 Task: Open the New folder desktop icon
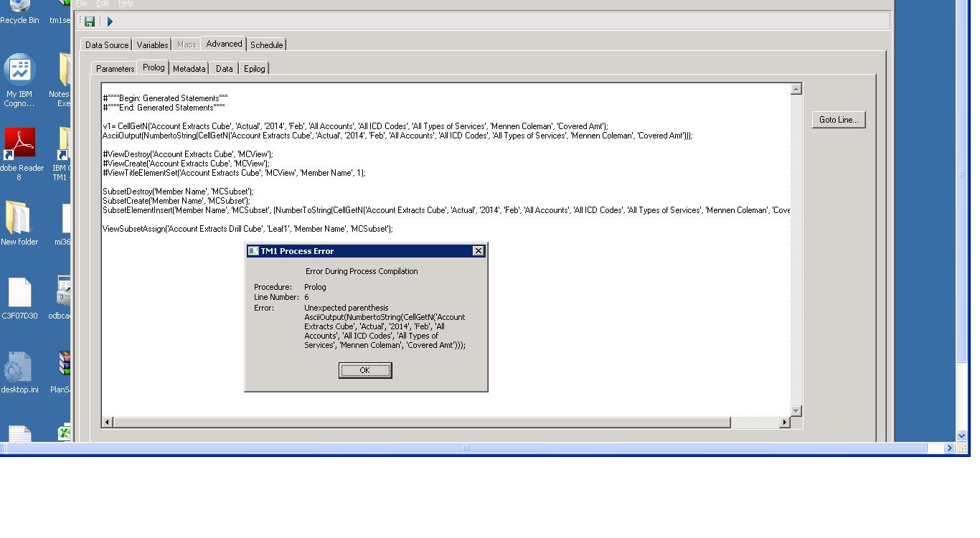19,219
